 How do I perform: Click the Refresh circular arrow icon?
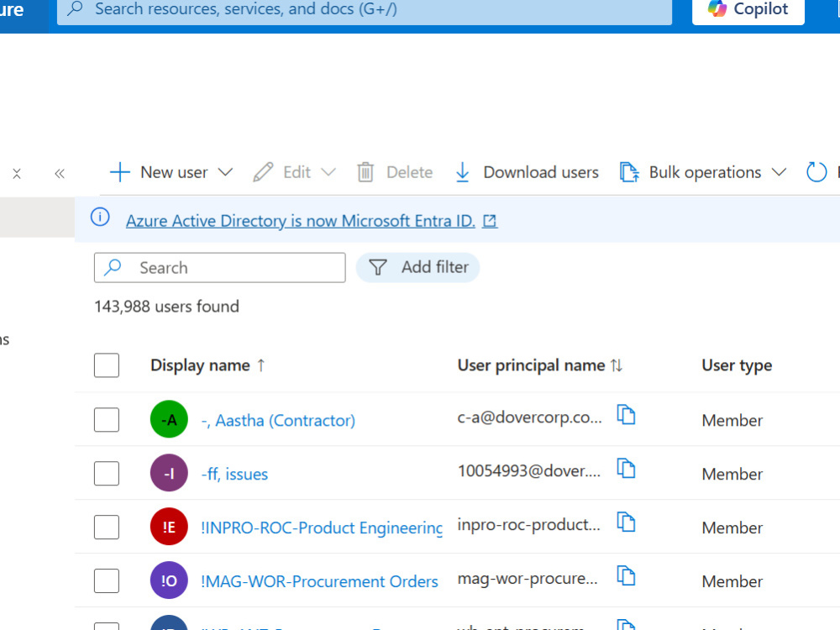816,172
